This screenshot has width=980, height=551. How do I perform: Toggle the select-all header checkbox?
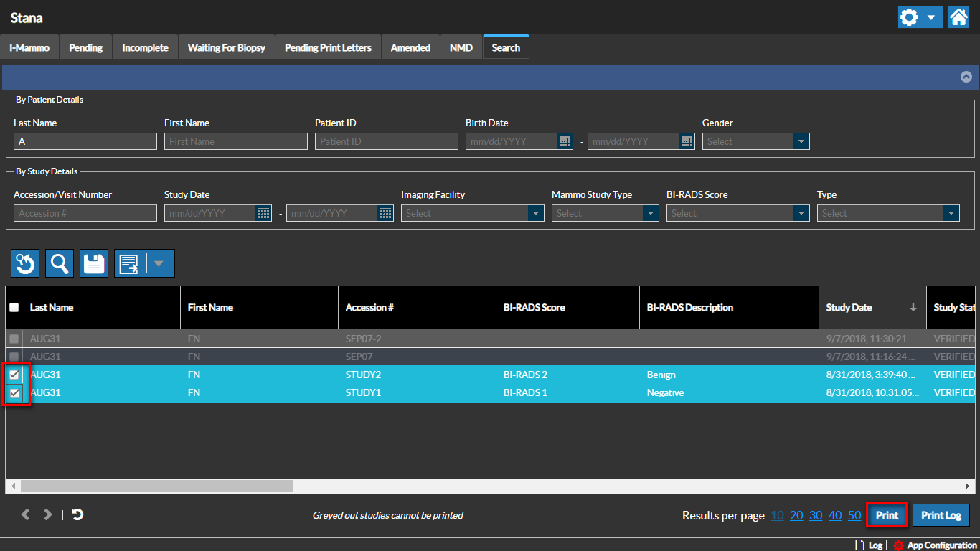(14, 307)
